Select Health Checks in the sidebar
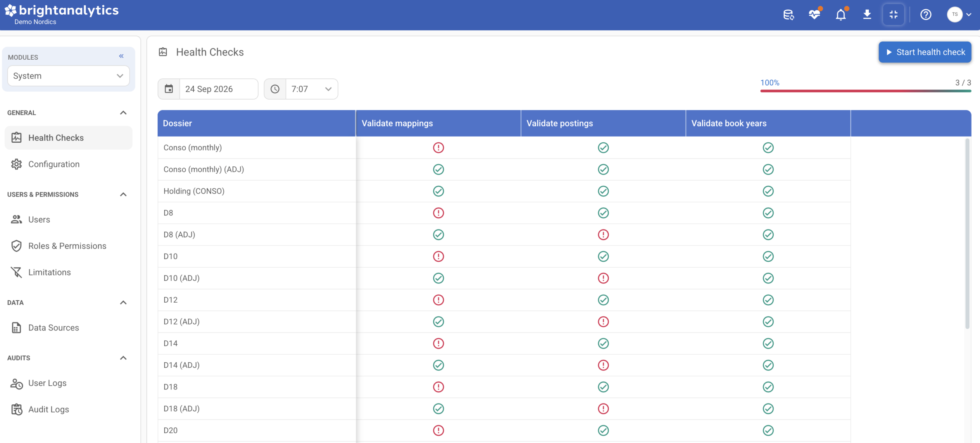 (69, 138)
